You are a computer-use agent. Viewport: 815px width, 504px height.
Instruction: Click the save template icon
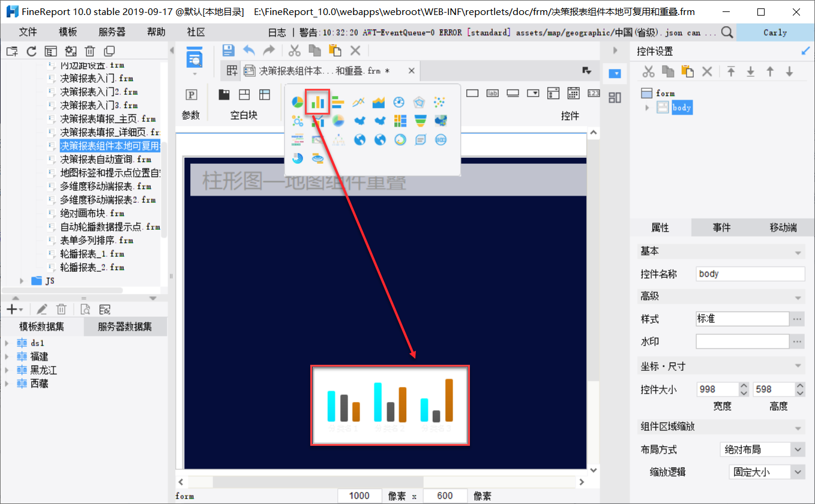pos(228,51)
